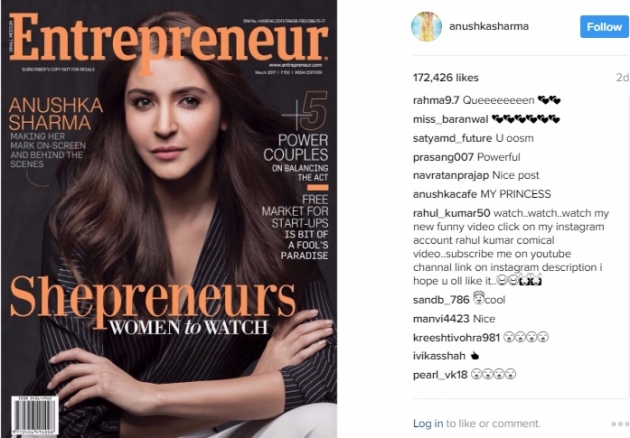The image size is (630, 438).
Task: Click Log in to like or comment
Action: [428, 424]
